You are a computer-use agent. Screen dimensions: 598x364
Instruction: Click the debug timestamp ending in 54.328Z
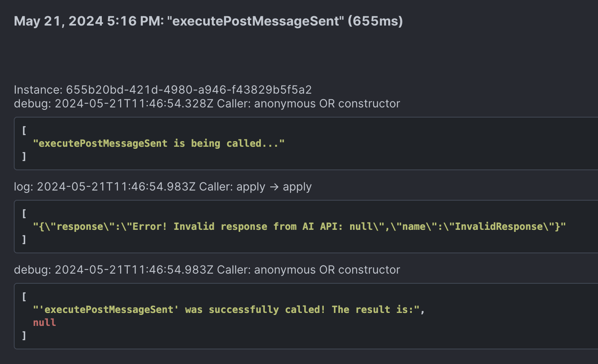tap(134, 104)
